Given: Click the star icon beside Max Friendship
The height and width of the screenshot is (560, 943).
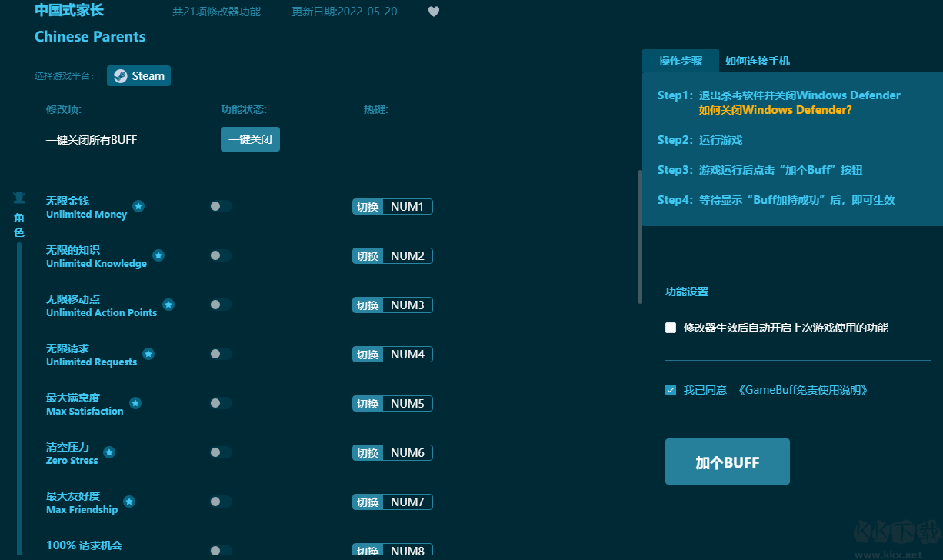Looking at the screenshot, I should tap(130, 502).
